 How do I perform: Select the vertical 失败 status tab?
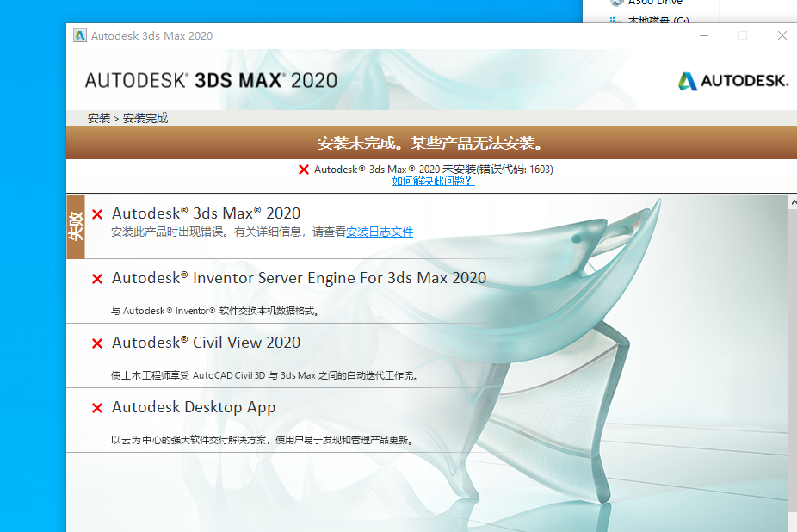[x=75, y=228]
